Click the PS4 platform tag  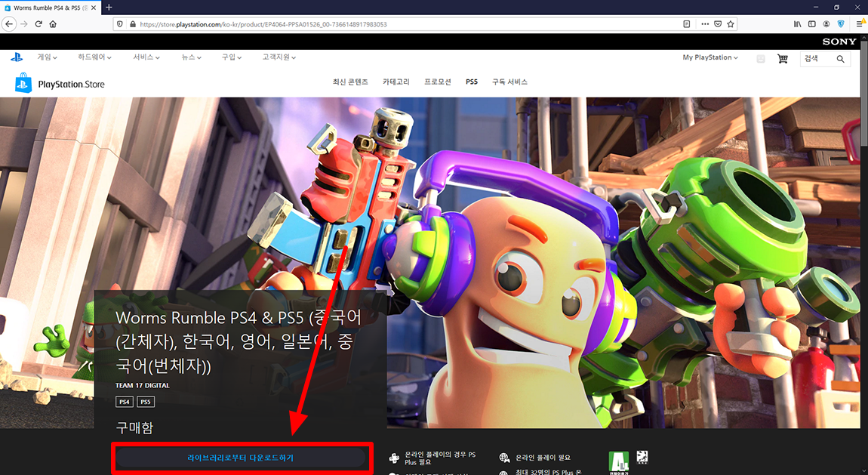pyautogui.click(x=124, y=402)
